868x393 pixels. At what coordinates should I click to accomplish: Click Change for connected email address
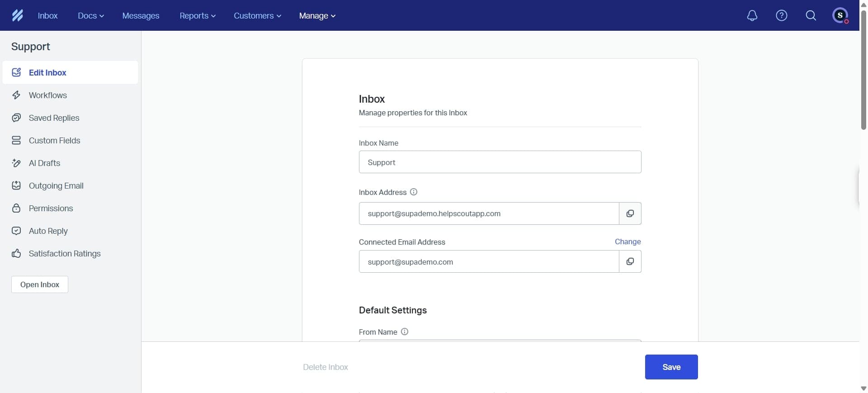(627, 241)
